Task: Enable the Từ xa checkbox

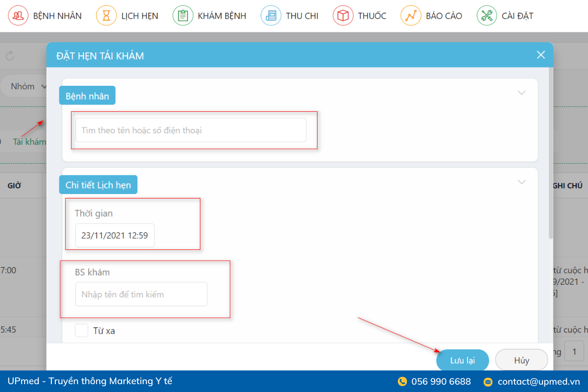Action: click(82, 331)
